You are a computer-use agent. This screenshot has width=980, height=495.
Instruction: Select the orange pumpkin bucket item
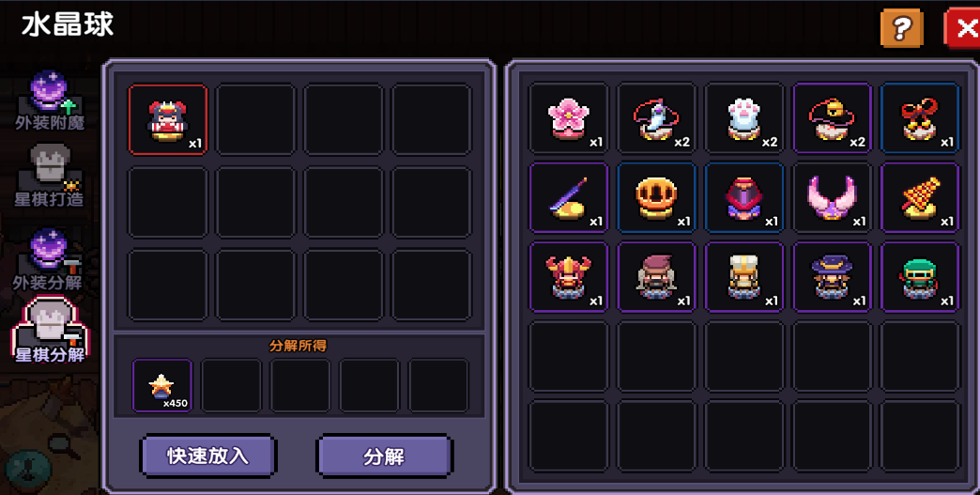pyautogui.click(x=656, y=197)
